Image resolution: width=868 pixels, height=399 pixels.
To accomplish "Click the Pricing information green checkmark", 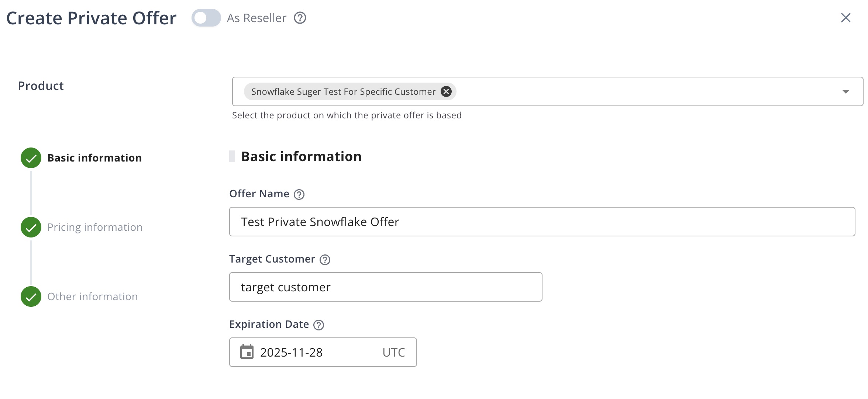I will 31,227.
